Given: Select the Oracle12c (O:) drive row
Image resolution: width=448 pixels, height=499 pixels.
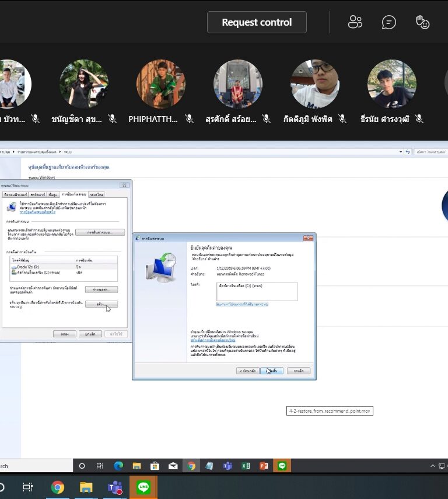Looking at the screenshot, I should 64,267.
